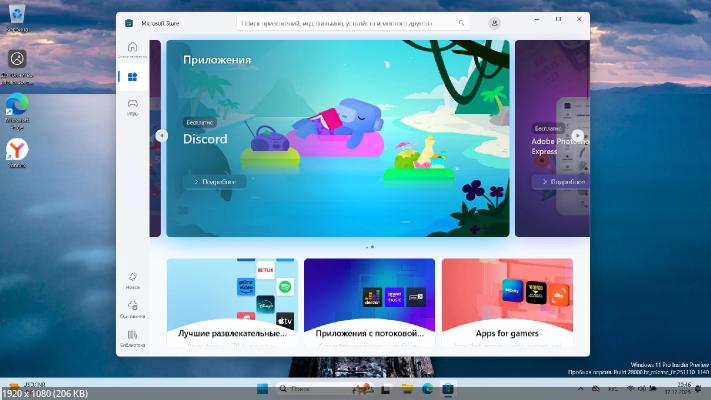
Task: Open the Games section in the sidebar
Action: tap(132, 105)
